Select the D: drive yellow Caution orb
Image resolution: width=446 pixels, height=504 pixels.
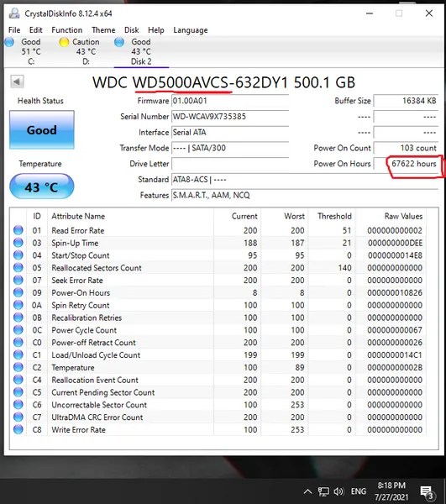[x=64, y=42]
